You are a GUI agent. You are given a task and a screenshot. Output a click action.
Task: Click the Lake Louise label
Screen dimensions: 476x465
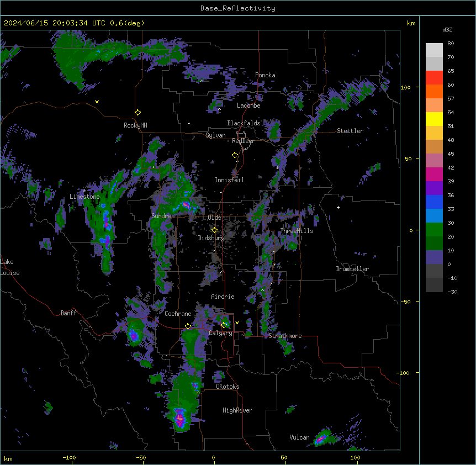pos(10,267)
